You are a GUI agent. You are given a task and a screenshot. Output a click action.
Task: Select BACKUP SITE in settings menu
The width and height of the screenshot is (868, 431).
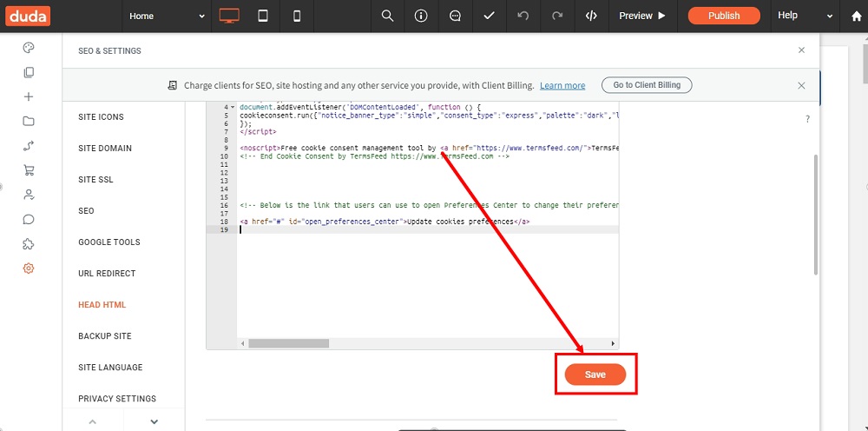tap(105, 335)
